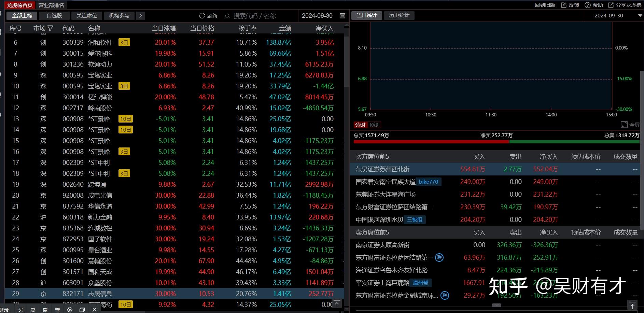Click seat 东莞证券大连星海广场
The image size is (644, 313).
tap(386, 194)
